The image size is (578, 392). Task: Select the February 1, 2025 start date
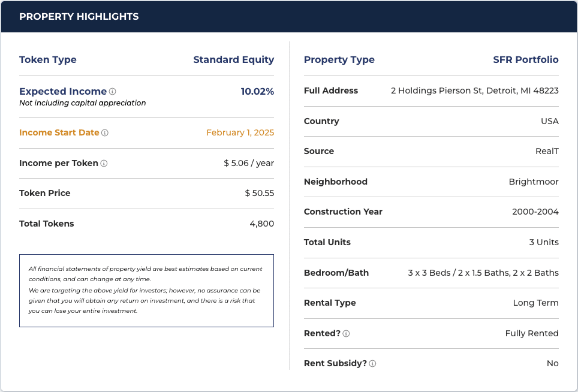240,133
